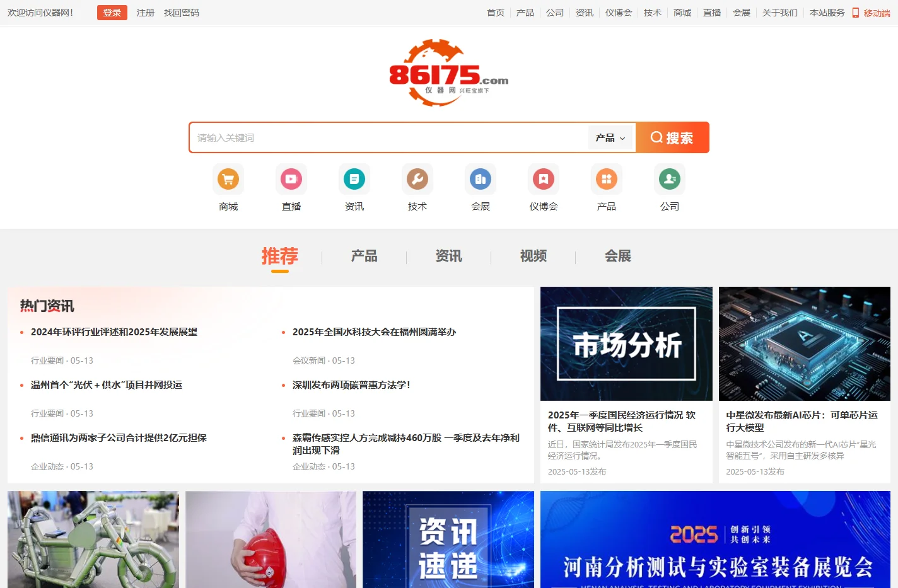Open 会展 in the top navigation
This screenshot has width=898, height=588.
(742, 13)
